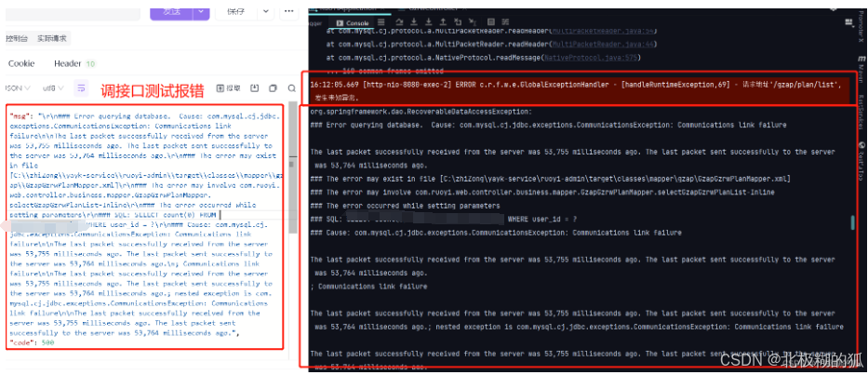Expand the dropdown arrow beside 保存

[x=266, y=12]
